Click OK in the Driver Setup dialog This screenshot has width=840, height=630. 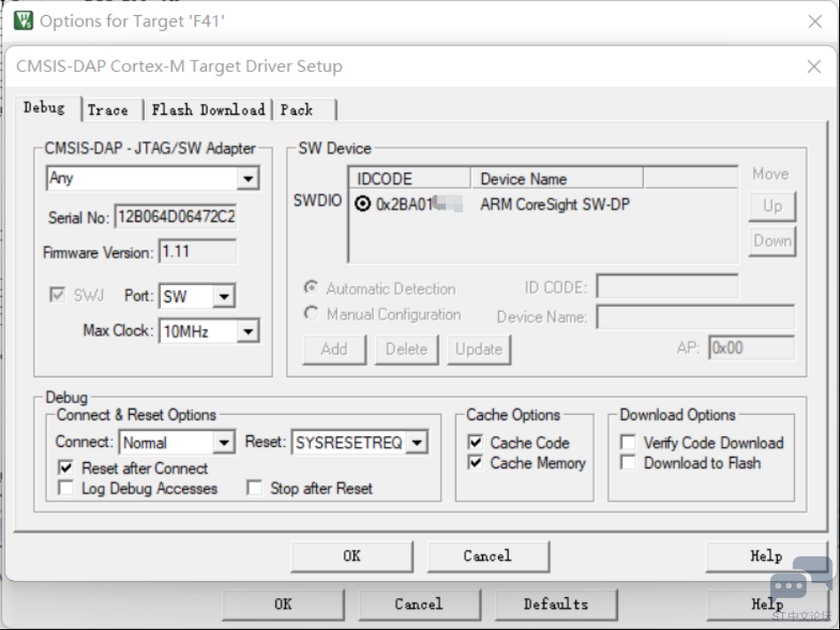[352, 556]
